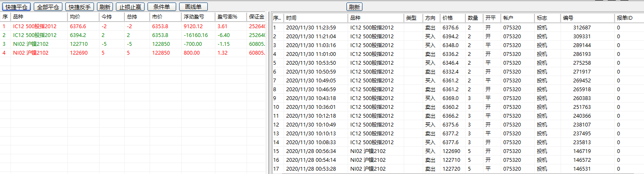The width and height of the screenshot is (644, 174).
Task: Click the 快捷反手 button
Action: (x=80, y=7)
